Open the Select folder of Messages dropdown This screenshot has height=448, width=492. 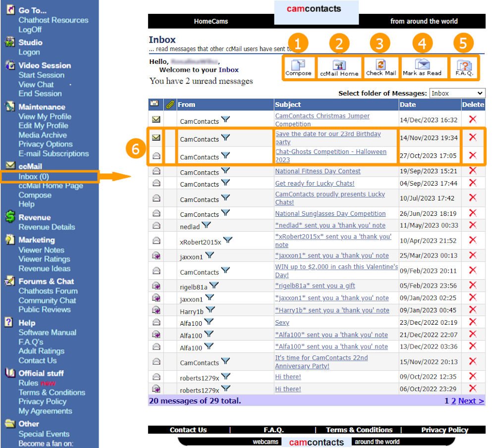tap(457, 93)
